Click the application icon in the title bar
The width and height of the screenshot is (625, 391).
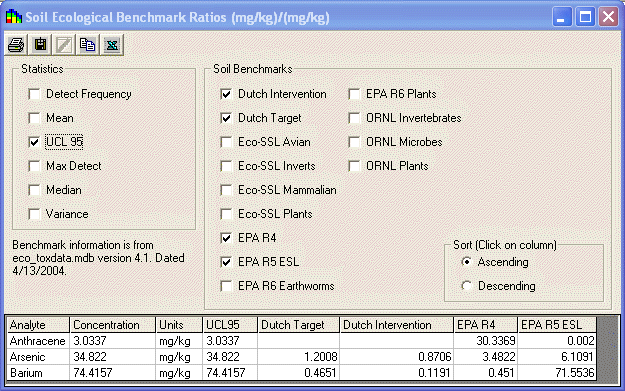pyautogui.click(x=14, y=17)
